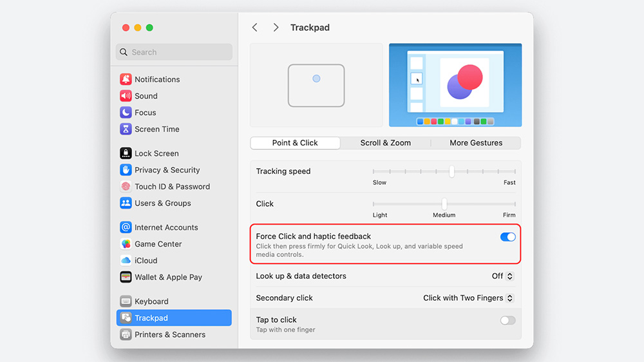Click the Fast end label
Image resolution: width=644 pixels, height=362 pixels.
[509, 182]
